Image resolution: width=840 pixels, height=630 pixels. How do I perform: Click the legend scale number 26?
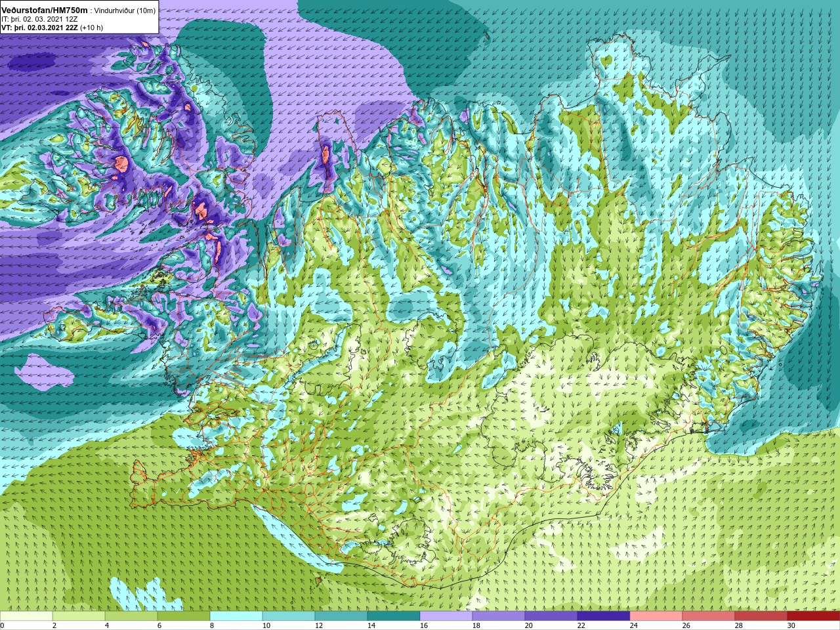686,626
